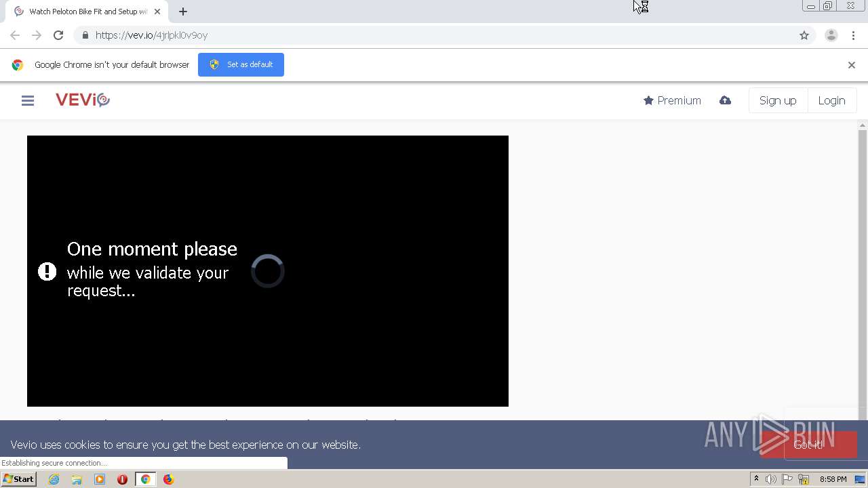Open the Chrome profile avatar

(x=831, y=35)
